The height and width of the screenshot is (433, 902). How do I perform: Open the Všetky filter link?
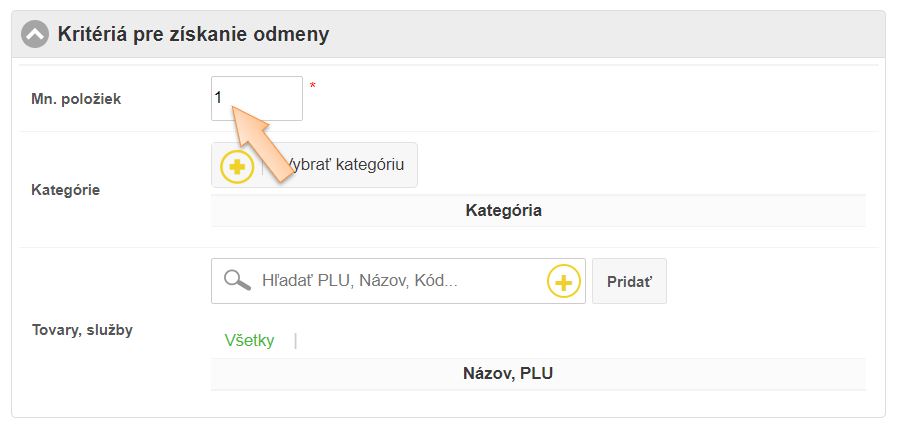(249, 340)
